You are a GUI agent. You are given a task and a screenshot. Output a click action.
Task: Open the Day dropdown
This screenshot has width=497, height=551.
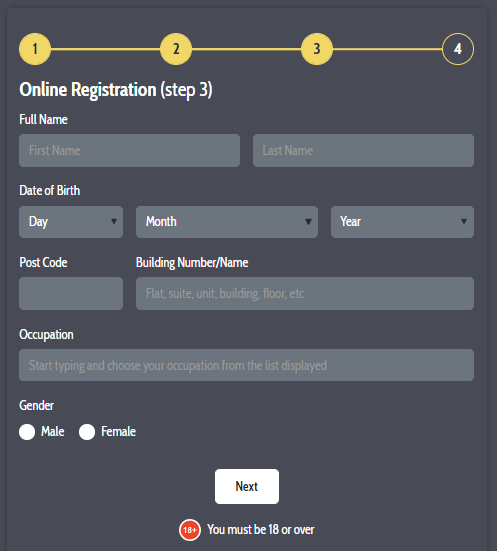coord(71,222)
